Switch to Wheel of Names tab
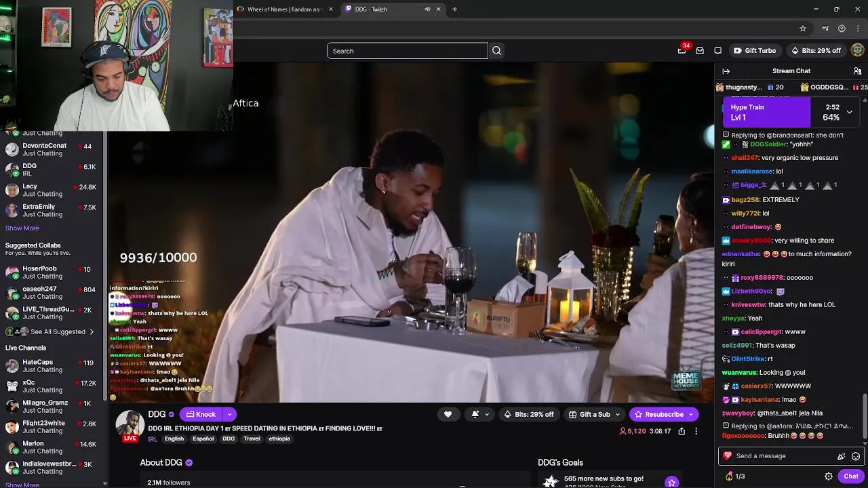The image size is (868, 488). coord(285,9)
